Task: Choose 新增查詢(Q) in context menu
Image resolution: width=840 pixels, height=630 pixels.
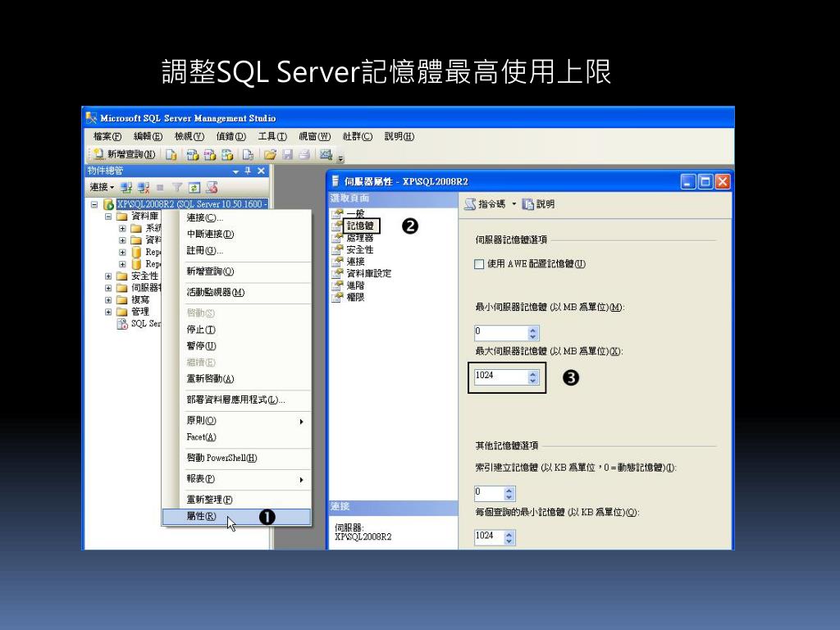Action: pyautogui.click(x=237, y=272)
